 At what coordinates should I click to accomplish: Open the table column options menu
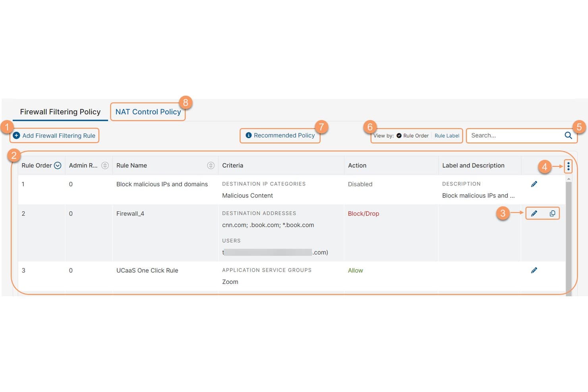[568, 166]
